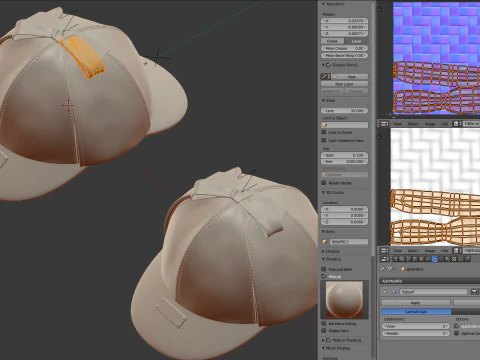This screenshot has height=360, width=480.
Task: Toggle the Subsurf modifier's render camera icon
Action: (x=474, y=292)
